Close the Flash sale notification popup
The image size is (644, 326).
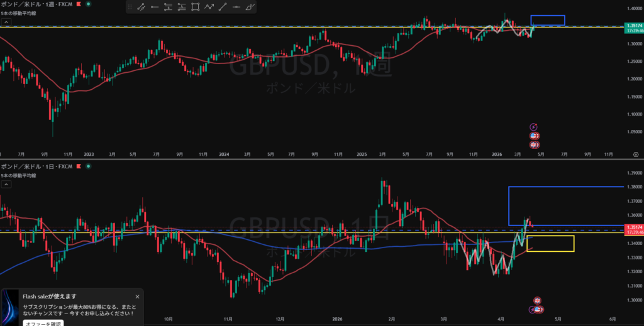[x=137, y=296]
